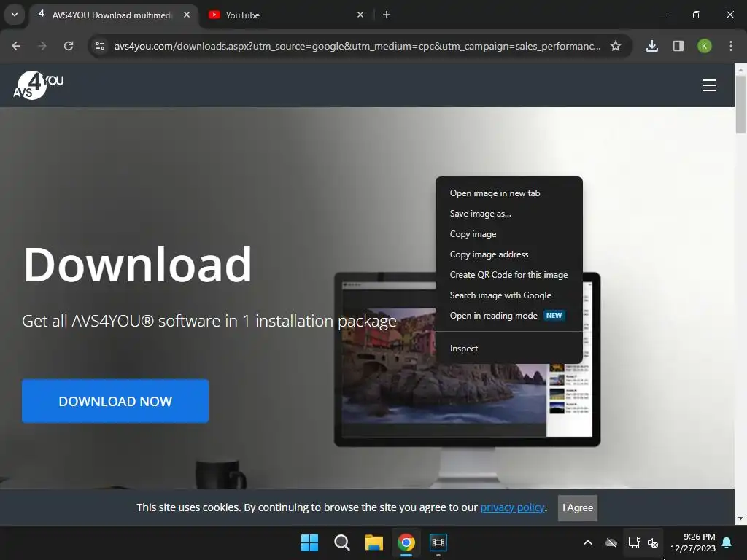The width and height of the screenshot is (747, 560).
Task: Click the page vertical scrollbar thumb
Action: point(740,105)
